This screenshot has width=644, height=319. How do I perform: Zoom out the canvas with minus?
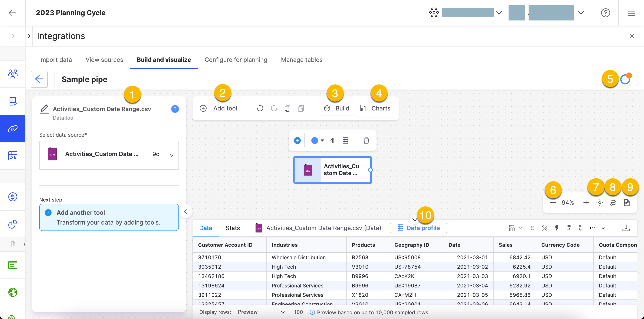[553, 203]
